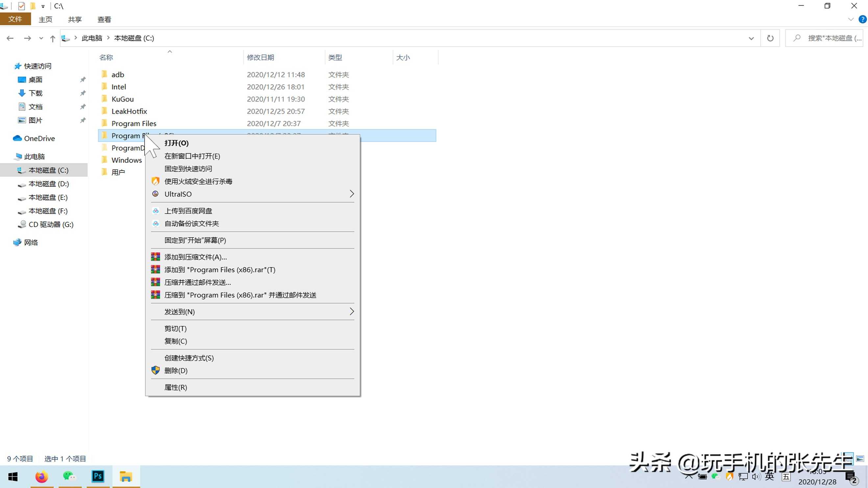Choose 删除(D) from the context menu
Image resolution: width=868 pixels, height=488 pixels.
pyautogui.click(x=253, y=371)
